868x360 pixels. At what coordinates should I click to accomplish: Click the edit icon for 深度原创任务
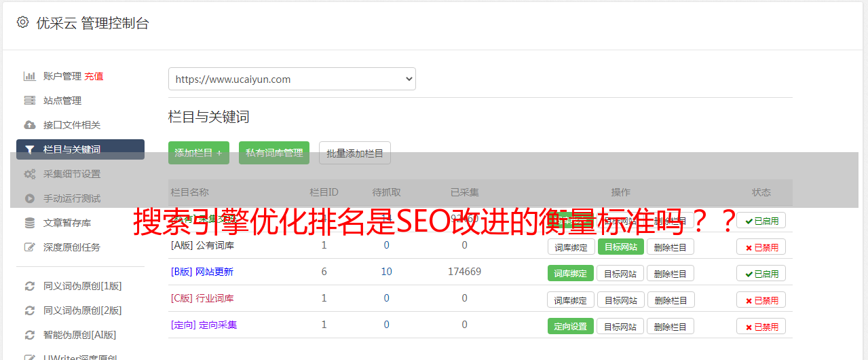[30, 247]
